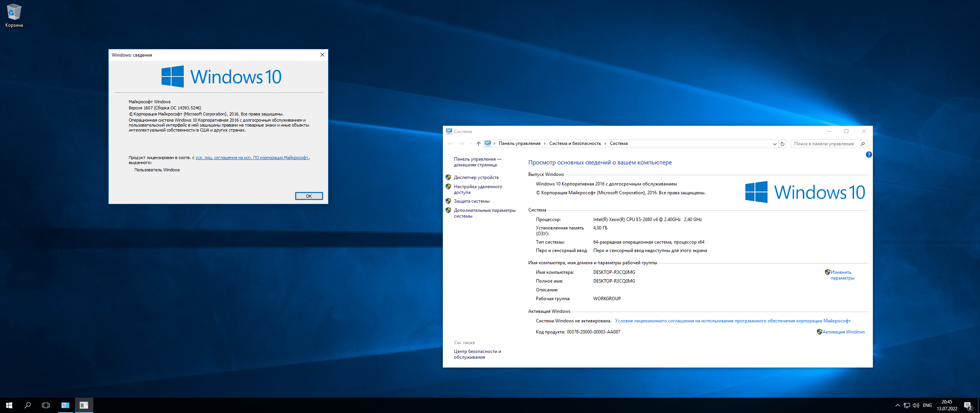This screenshot has height=413, width=980.
Task: Open the Microsoft license terms link in winver dialog
Action: click(x=252, y=158)
